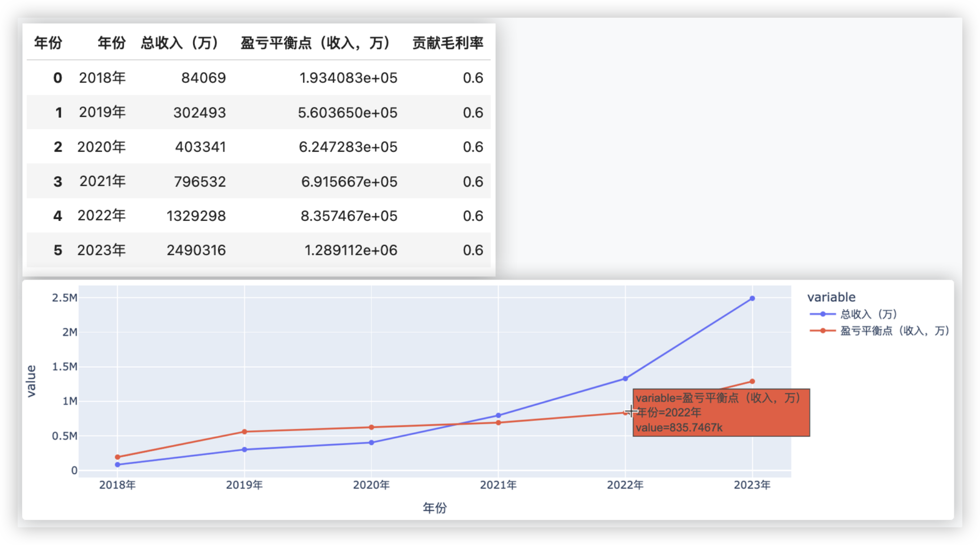Click red 2023年 break-even data point
The image size is (980, 545).
[x=752, y=381]
